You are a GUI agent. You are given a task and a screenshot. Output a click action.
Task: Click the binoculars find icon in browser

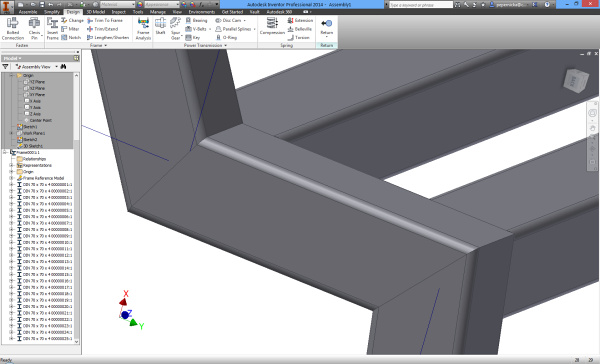tap(64, 67)
